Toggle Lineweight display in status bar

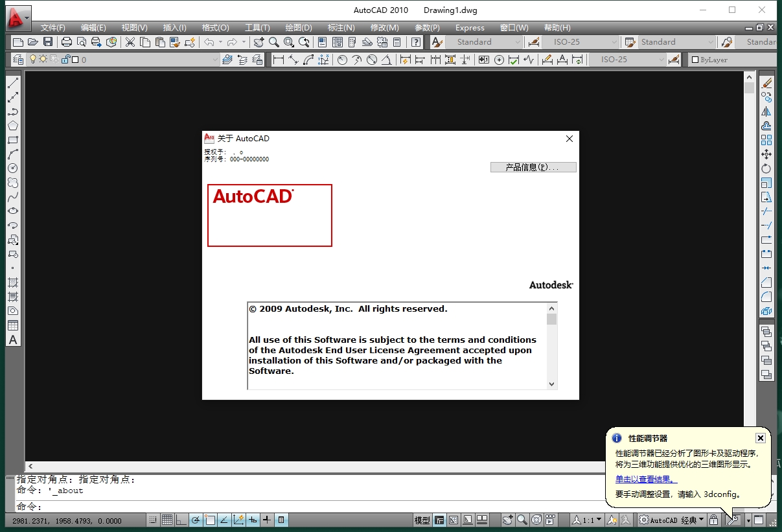point(267,520)
